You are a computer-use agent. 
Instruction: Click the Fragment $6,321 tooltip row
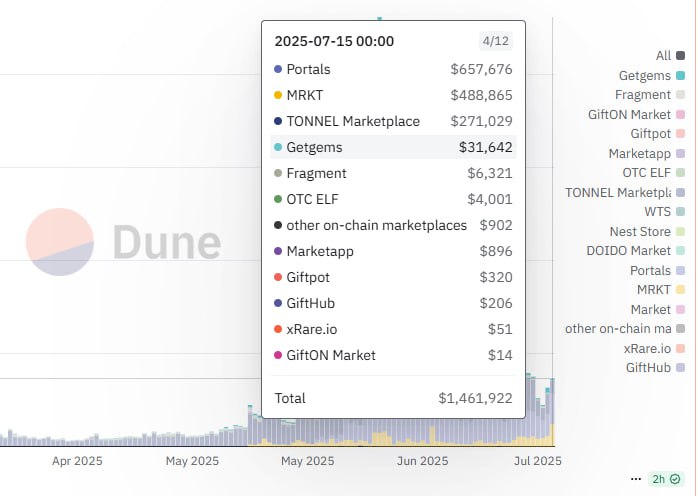[x=393, y=173]
